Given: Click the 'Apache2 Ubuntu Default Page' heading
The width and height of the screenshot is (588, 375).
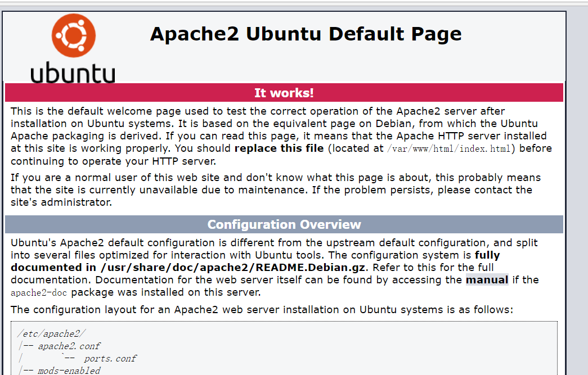Looking at the screenshot, I should (306, 34).
